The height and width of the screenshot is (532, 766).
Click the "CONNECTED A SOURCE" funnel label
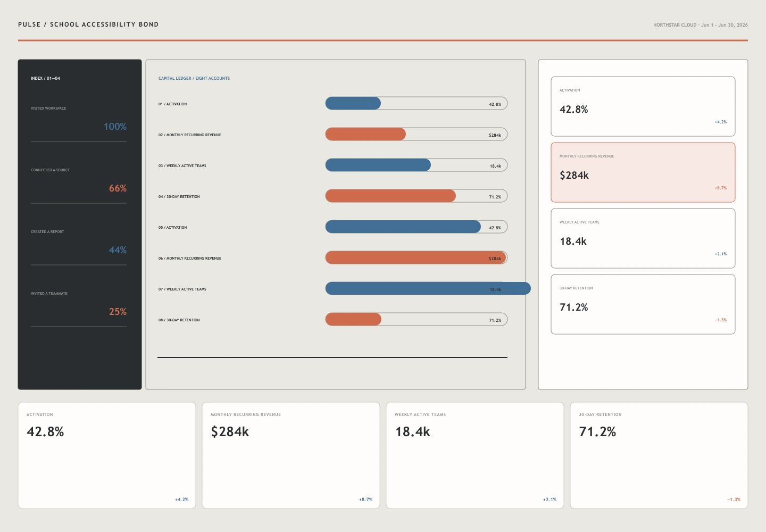50,170
